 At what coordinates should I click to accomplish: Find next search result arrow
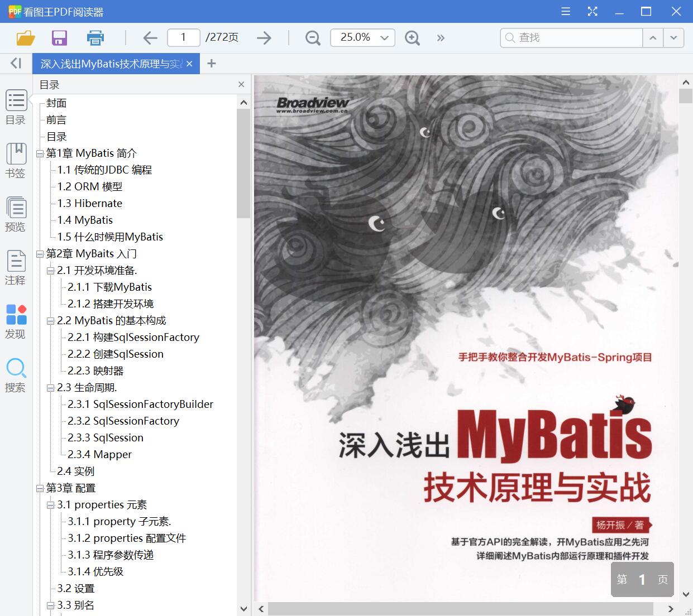(x=673, y=38)
